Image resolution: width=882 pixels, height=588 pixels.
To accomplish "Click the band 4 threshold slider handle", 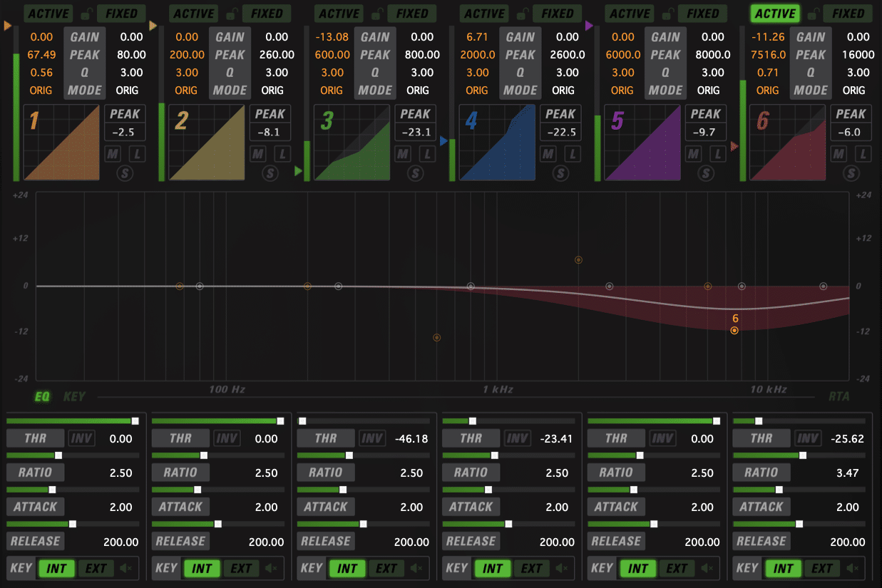I will click(472, 421).
